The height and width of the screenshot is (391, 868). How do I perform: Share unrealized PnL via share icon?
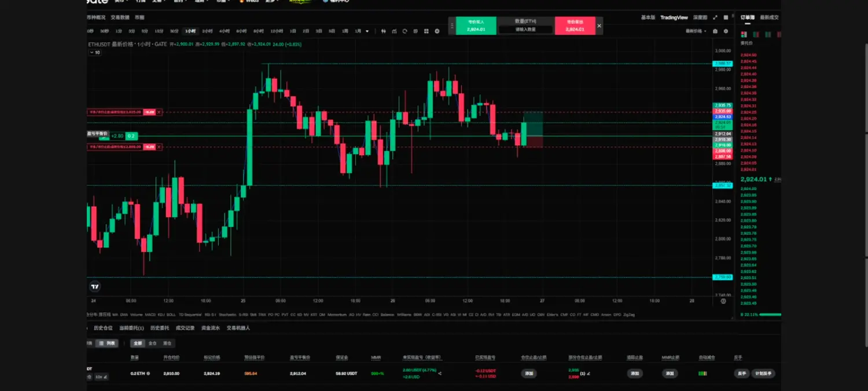click(440, 374)
